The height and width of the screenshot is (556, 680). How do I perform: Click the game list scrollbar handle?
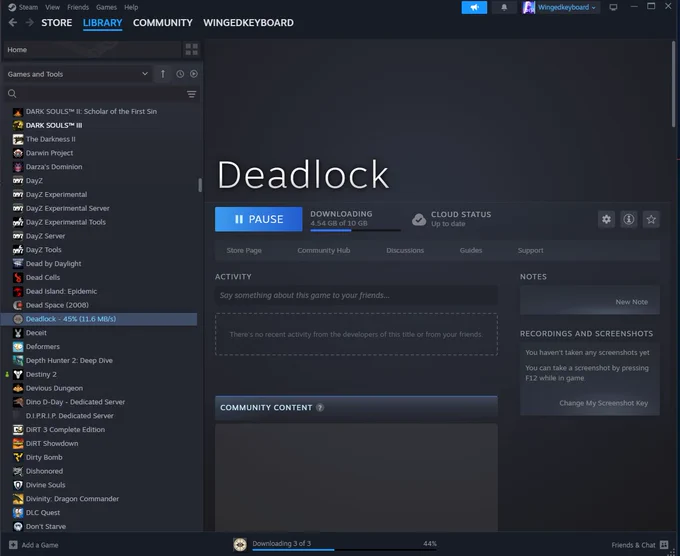[x=200, y=185]
